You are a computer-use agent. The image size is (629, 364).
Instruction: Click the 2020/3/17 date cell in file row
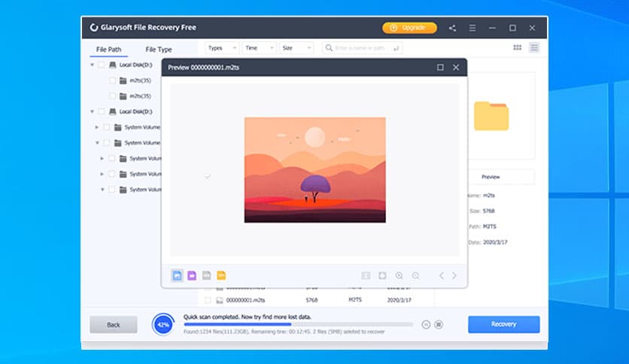[x=399, y=300]
